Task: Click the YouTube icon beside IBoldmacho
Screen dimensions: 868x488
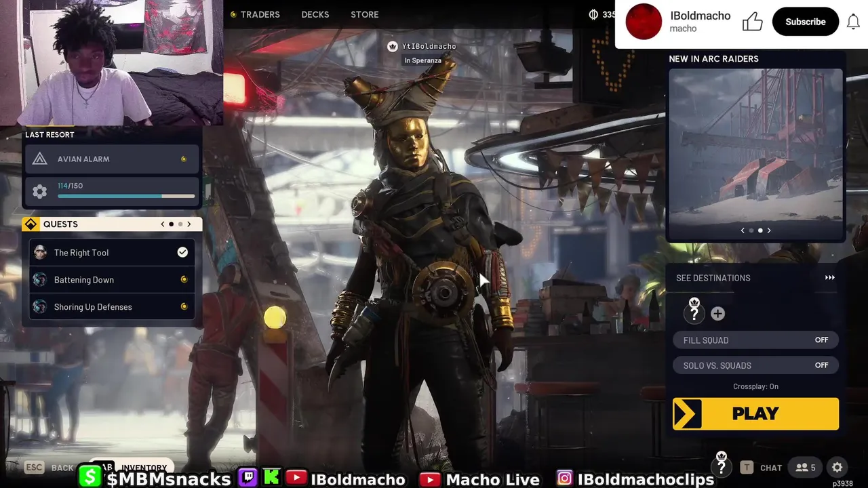Action: point(296,478)
